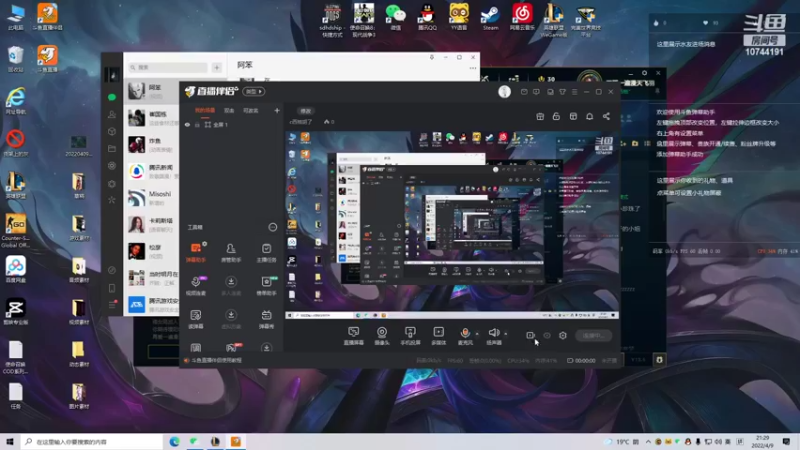This screenshot has width=800, height=450.
Task: Add live screen capture source
Action: click(x=354, y=336)
